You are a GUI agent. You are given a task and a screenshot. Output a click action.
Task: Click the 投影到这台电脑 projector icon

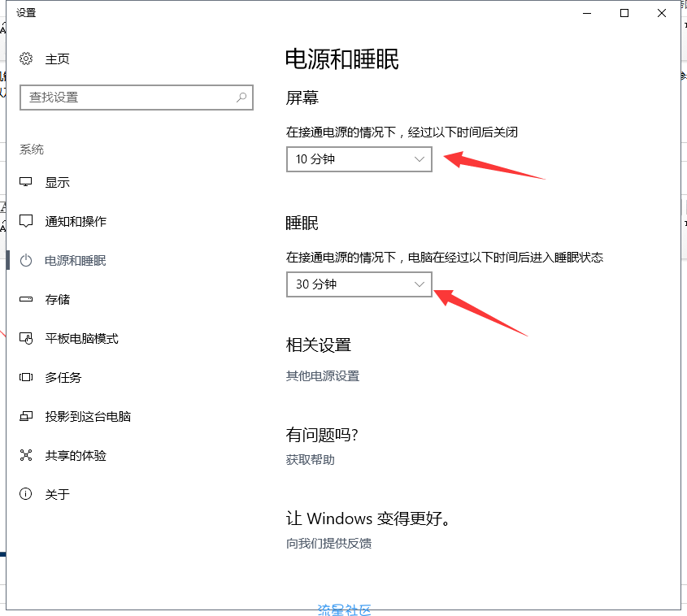coord(26,416)
